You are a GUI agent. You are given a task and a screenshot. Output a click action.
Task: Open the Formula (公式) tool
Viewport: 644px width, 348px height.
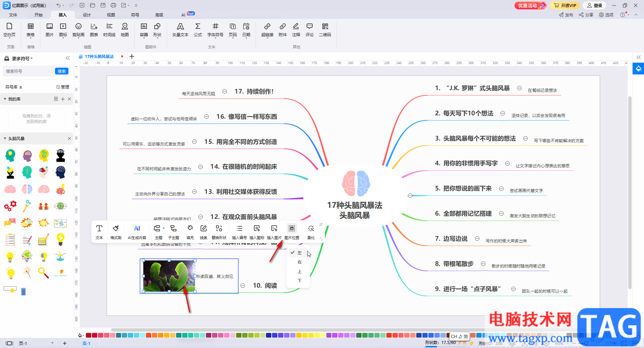(x=198, y=30)
